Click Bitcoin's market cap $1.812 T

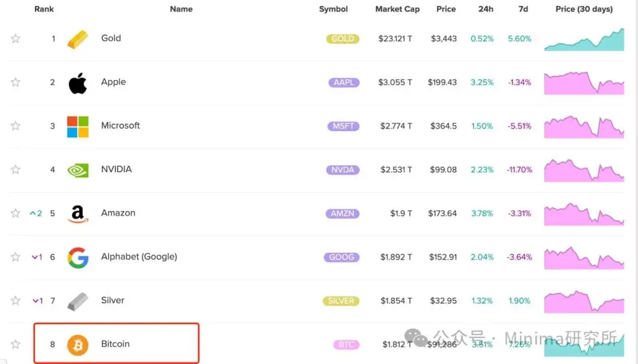pos(398,345)
